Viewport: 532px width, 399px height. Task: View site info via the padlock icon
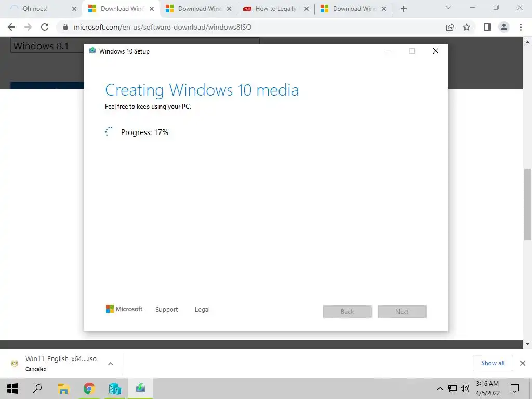pyautogui.click(x=65, y=27)
